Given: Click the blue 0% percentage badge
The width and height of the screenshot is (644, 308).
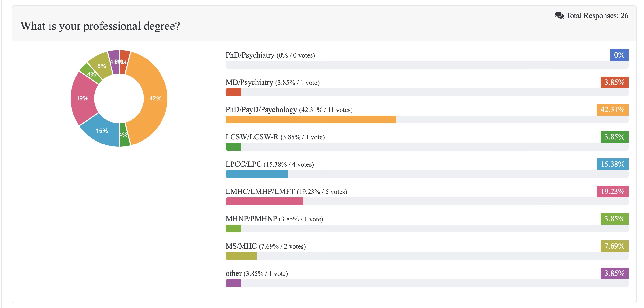Looking at the screenshot, I should (x=619, y=55).
